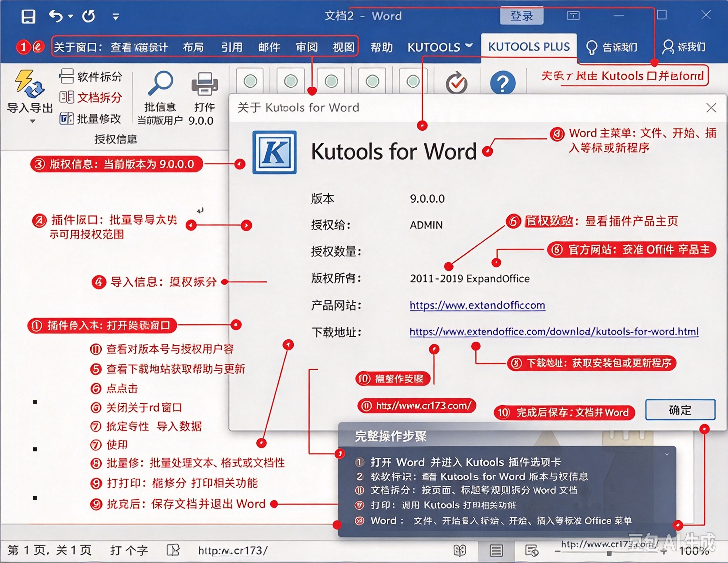Open the 审阅 ribbon tab
Viewport: 728px width, 563px height.
point(307,47)
